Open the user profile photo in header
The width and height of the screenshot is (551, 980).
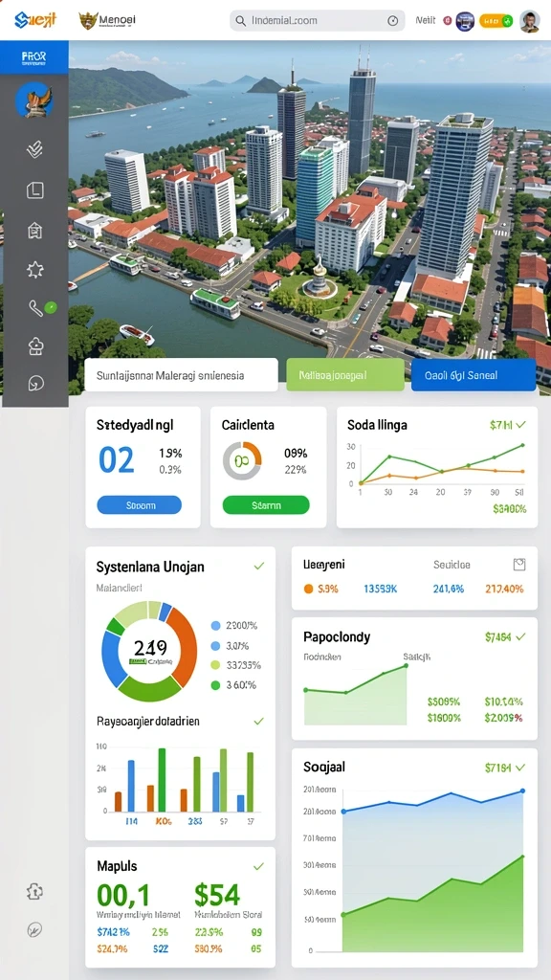tap(529, 21)
